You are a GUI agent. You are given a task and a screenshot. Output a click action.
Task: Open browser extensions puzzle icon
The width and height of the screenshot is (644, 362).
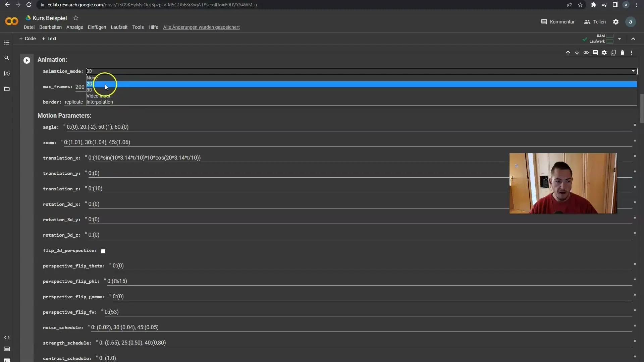pyautogui.click(x=593, y=5)
